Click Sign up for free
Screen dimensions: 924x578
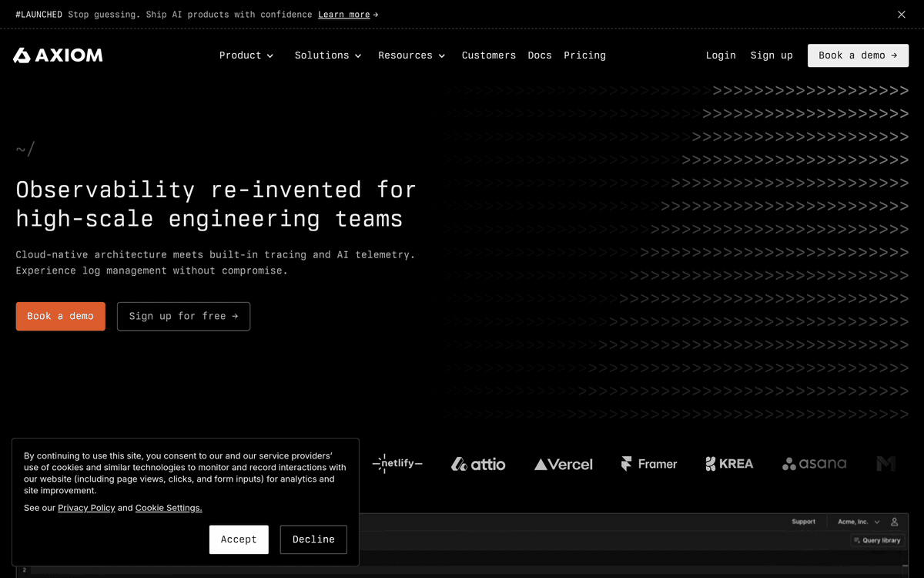pyautogui.click(x=183, y=316)
